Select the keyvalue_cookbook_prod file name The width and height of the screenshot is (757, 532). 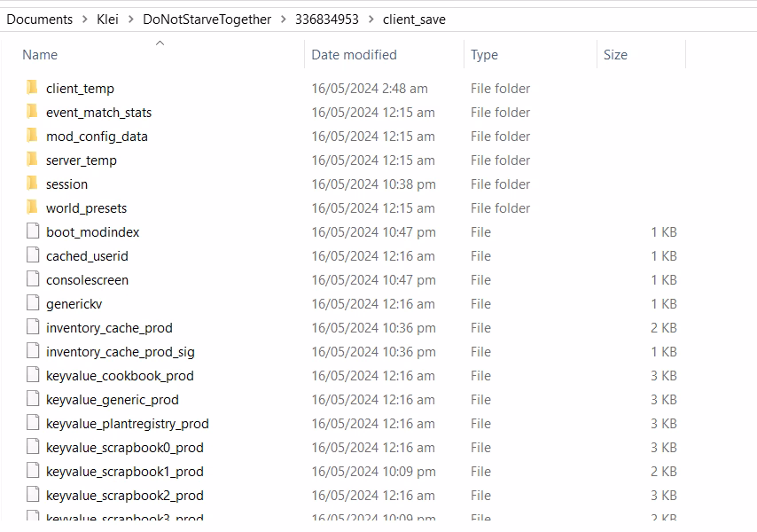[x=121, y=376]
